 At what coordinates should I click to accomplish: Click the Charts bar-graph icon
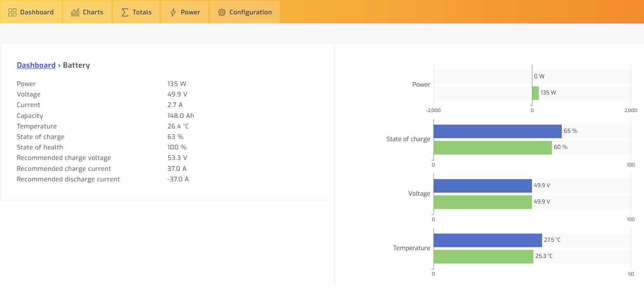pyautogui.click(x=75, y=12)
